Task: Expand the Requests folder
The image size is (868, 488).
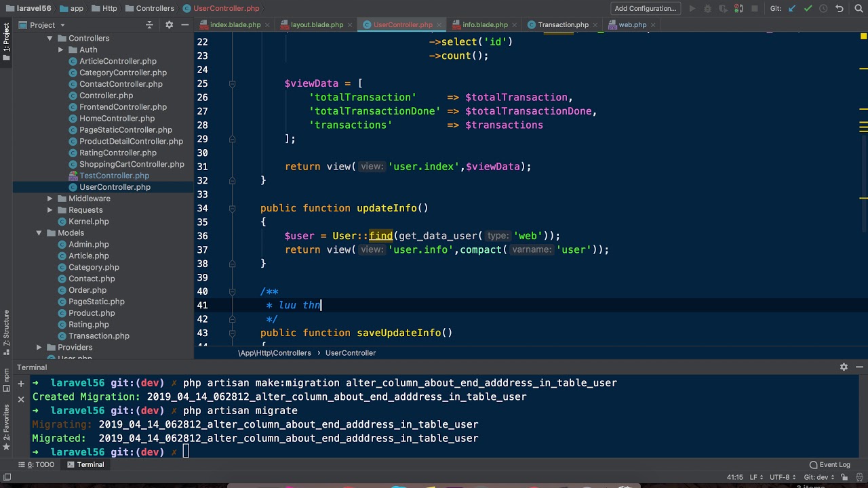Action: point(50,210)
